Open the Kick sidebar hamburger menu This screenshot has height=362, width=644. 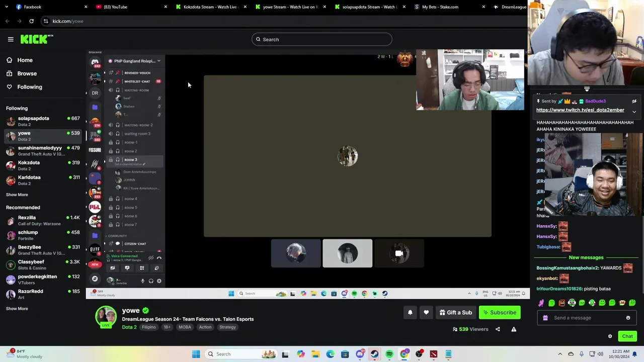pyautogui.click(x=11, y=39)
